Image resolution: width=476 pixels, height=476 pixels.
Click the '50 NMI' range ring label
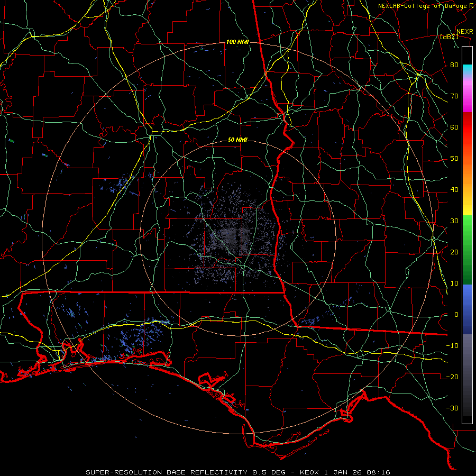click(x=237, y=140)
